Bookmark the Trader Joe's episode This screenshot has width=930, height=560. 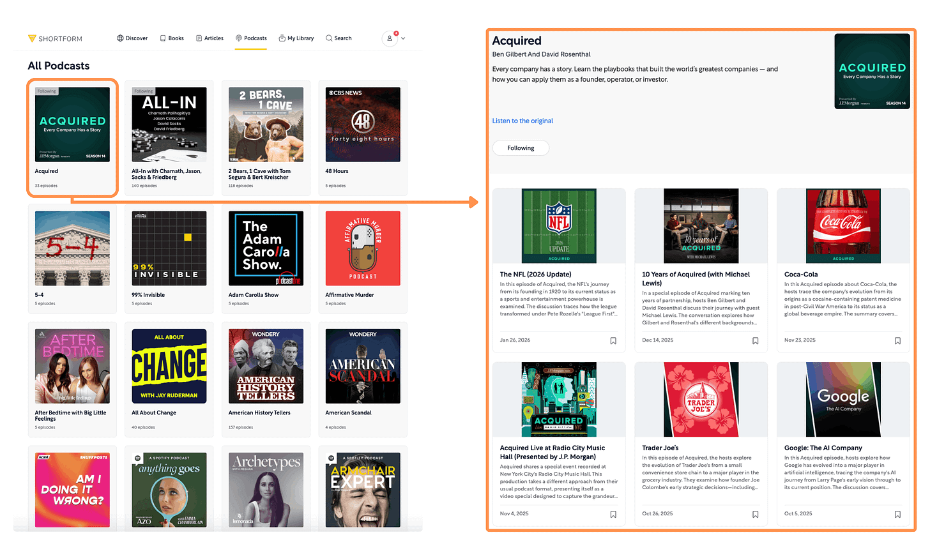click(x=755, y=514)
